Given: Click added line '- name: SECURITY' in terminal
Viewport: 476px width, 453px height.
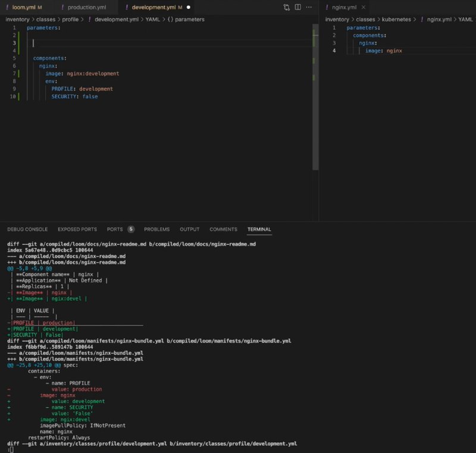Looking at the screenshot, I should 69,407.
